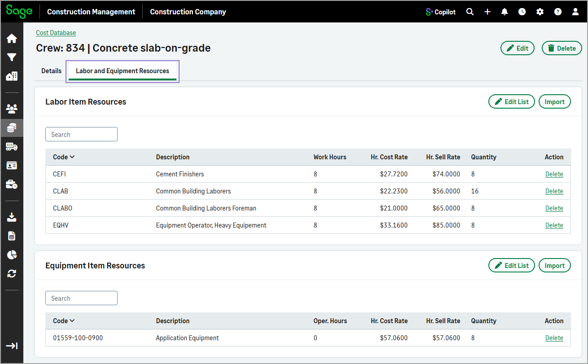Click the plus create-new icon
The height and width of the screenshot is (364, 588).
point(487,12)
